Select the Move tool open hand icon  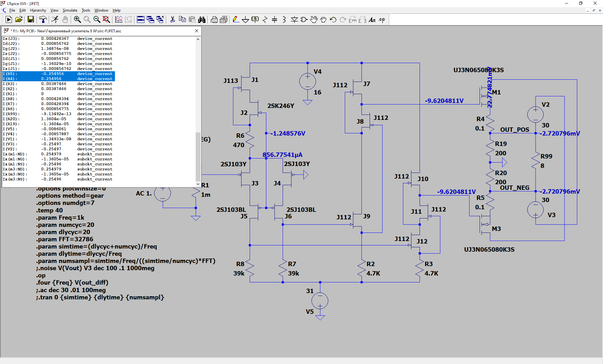pos(313,19)
